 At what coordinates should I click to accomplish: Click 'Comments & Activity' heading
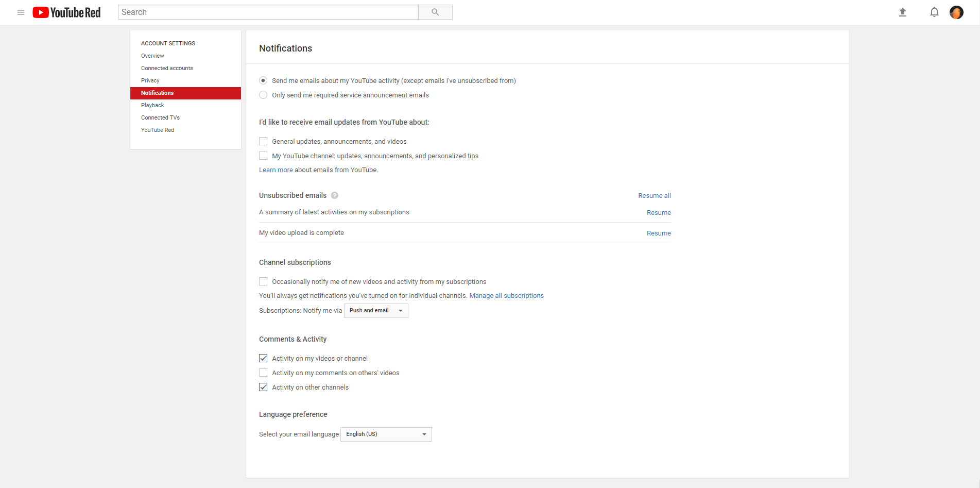pos(293,339)
